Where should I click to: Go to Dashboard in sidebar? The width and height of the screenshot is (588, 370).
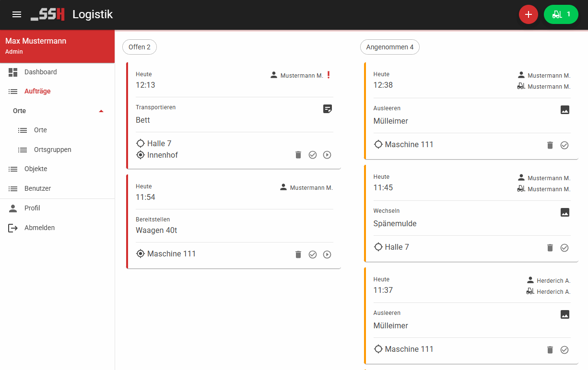click(x=40, y=72)
